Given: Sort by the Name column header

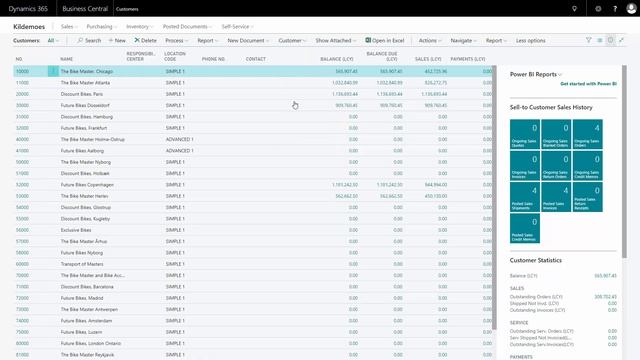Looking at the screenshot, I should click(67, 59).
